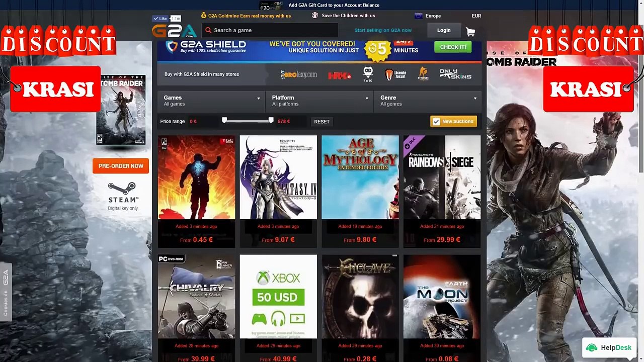
Task: Click the Login button
Action: [x=444, y=30]
